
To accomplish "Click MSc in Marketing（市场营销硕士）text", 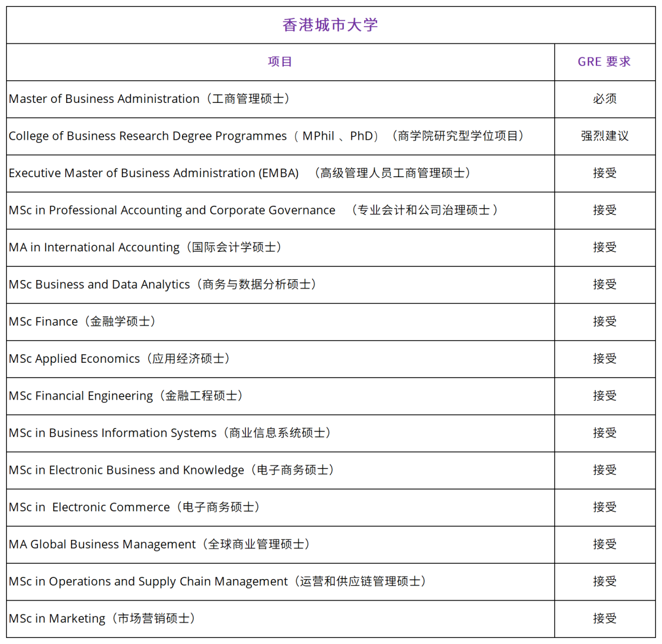I will [102, 619].
